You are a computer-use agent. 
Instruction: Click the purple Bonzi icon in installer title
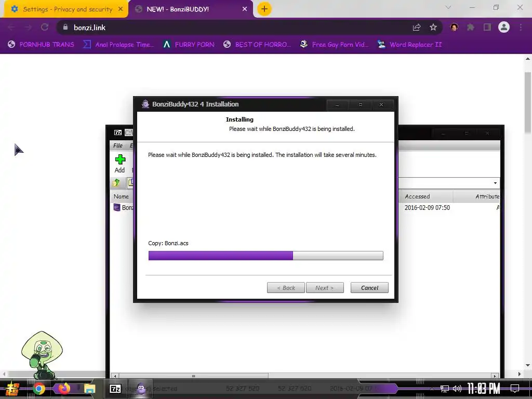pyautogui.click(x=145, y=104)
